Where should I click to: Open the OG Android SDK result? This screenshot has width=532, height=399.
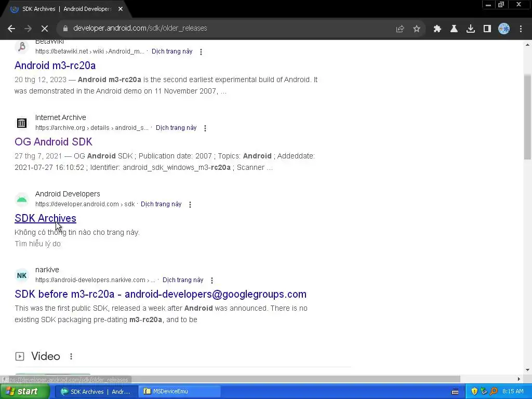54,142
